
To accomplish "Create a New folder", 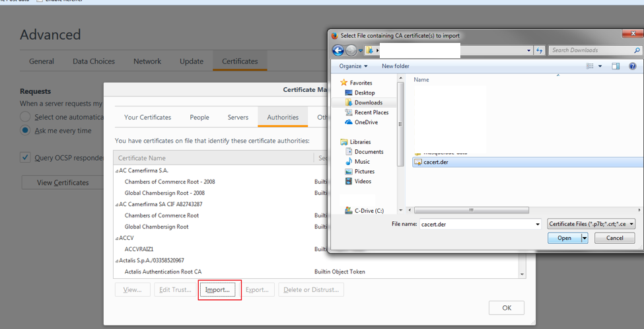I will pyautogui.click(x=396, y=65).
